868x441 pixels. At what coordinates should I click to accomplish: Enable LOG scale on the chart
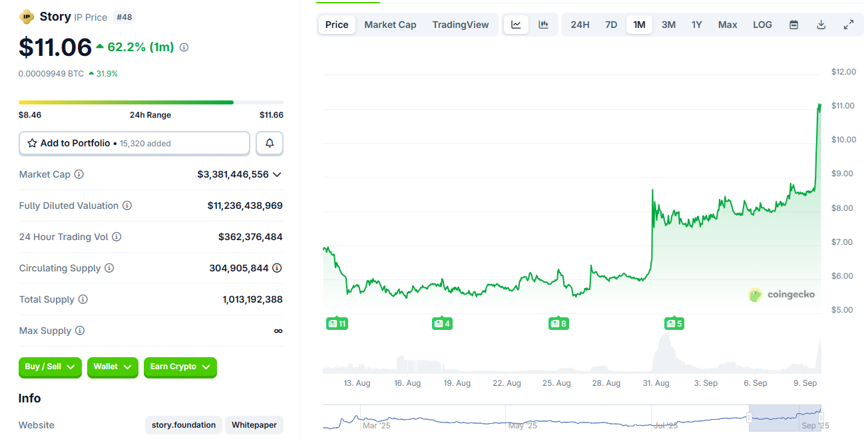pos(762,24)
